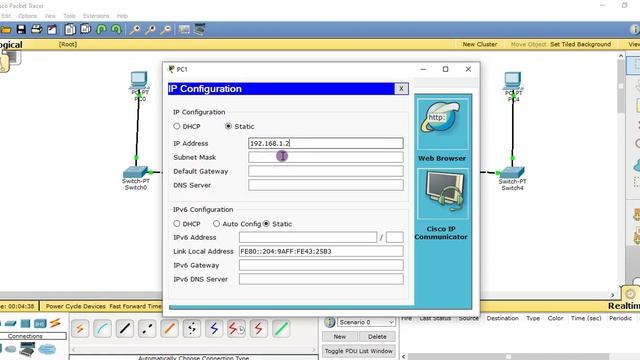The width and height of the screenshot is (640, 360).
Task: Open the Tools menu
Action: click(69, 16)
